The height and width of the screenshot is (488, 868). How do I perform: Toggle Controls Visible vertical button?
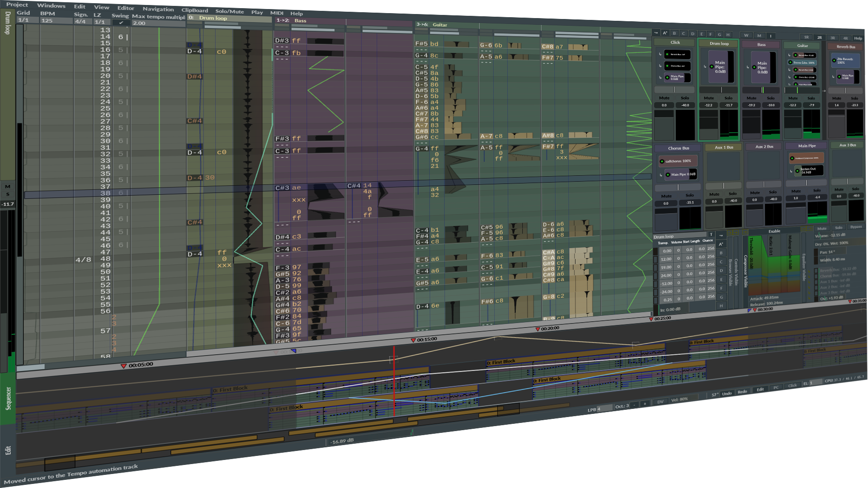736,272
